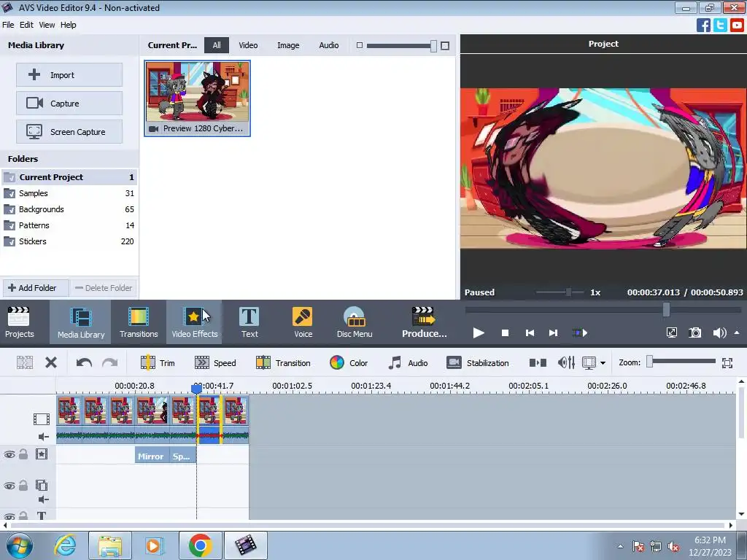Open the Transitions panel
The image size is (747, 560).
point(139,322)
